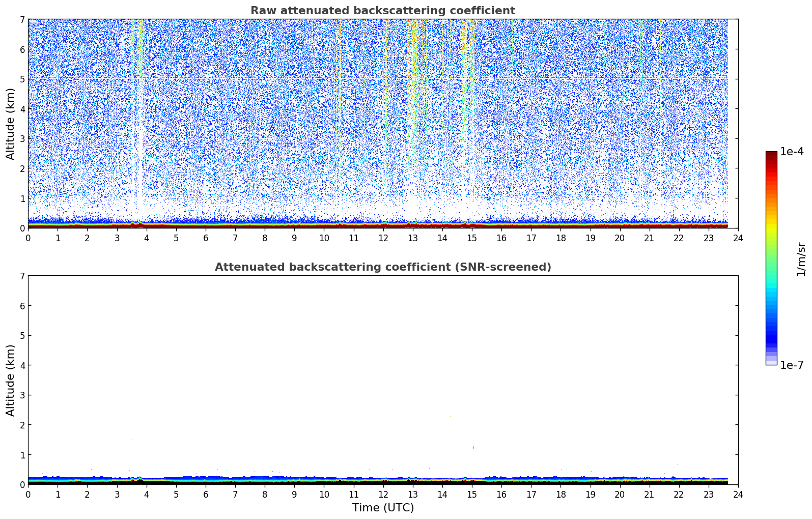Image resolution: width=812 pixels, height=519 pixels.
Task: Click hour 12 tick on top plot axis
Action: pyautogui.click(x=383, y=238)
